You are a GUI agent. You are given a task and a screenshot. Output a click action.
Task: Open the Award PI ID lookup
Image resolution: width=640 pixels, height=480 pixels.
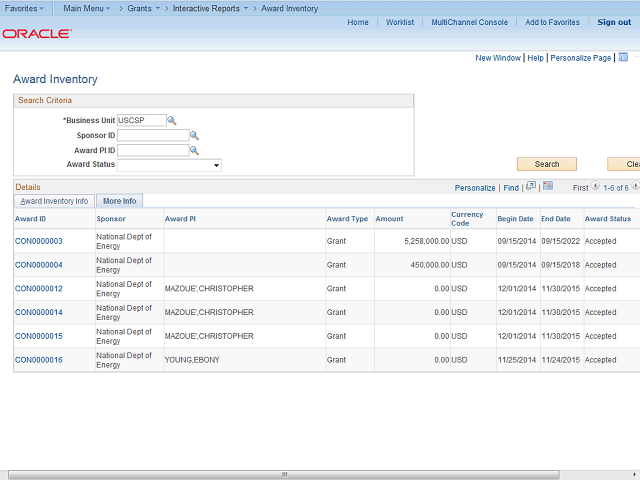pyautogui.click(x=195, y=150)
